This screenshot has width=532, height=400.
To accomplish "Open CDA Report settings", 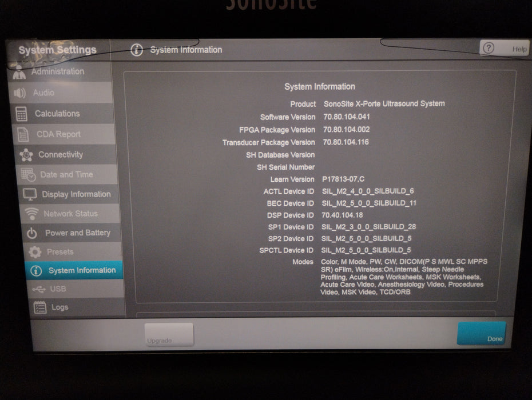I will click(x=65, y=134).
